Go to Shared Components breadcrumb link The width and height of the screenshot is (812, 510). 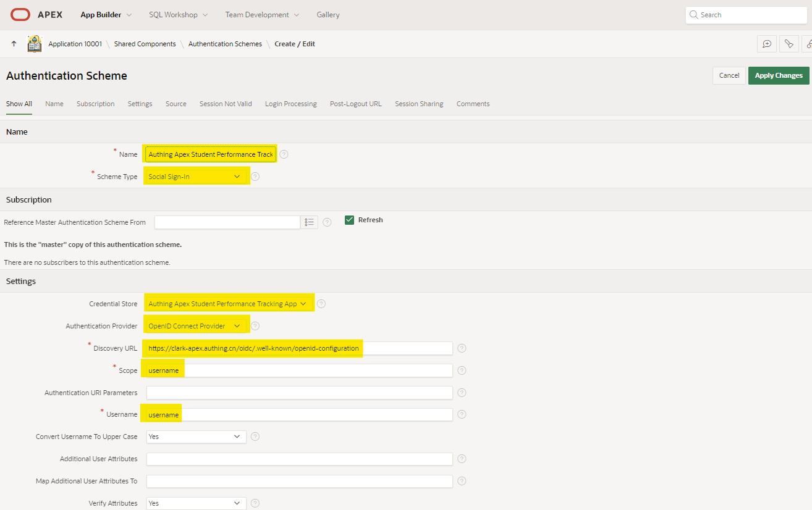click(x=145, y=44)
